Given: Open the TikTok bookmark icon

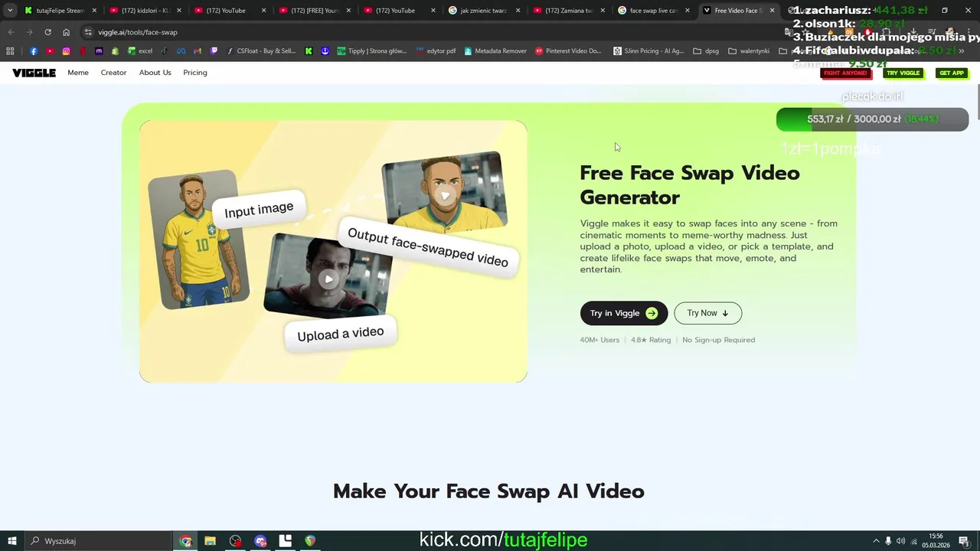Looking at the screenshot, I should coord(164,51).
